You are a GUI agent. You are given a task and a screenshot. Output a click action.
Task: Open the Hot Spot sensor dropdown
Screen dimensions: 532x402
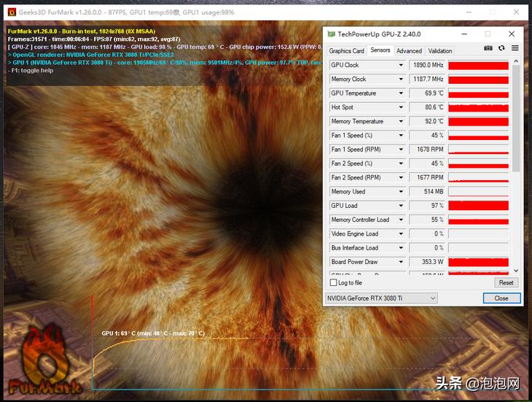pyautogui.click(x=401, y=107)
